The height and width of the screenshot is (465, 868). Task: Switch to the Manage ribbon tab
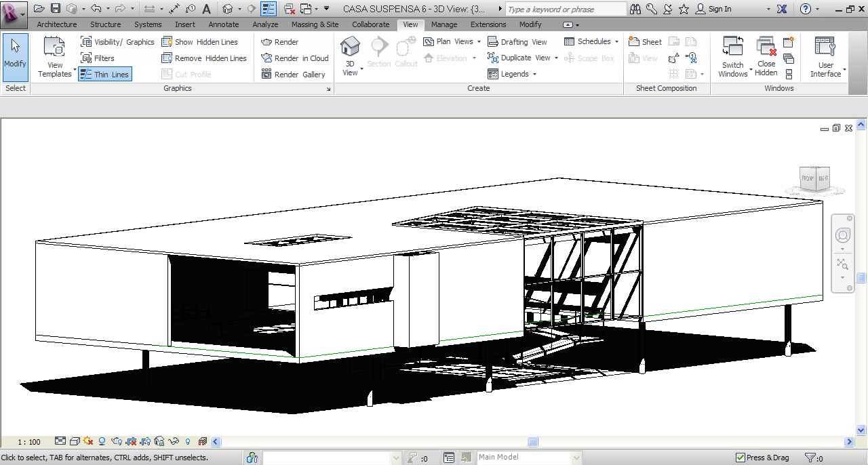[444, 24]
